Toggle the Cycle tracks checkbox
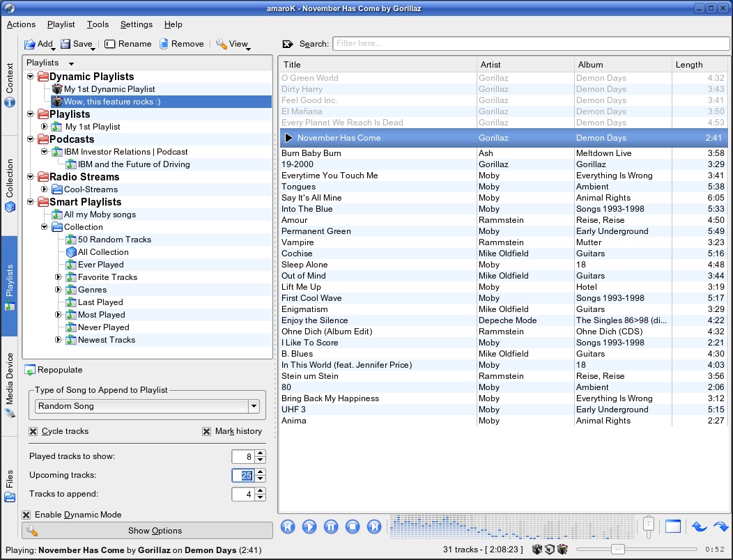The image size is (733, 560). point(33,431)
